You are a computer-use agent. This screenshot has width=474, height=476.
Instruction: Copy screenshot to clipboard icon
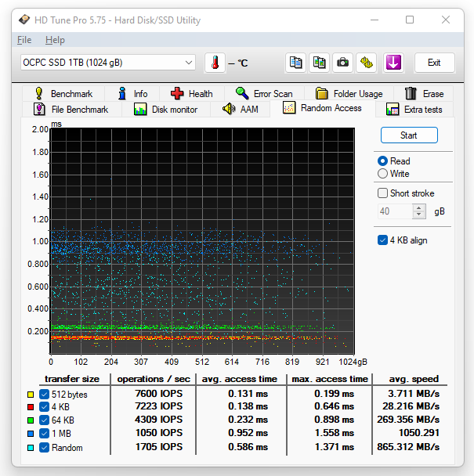(x=319, y=63)
